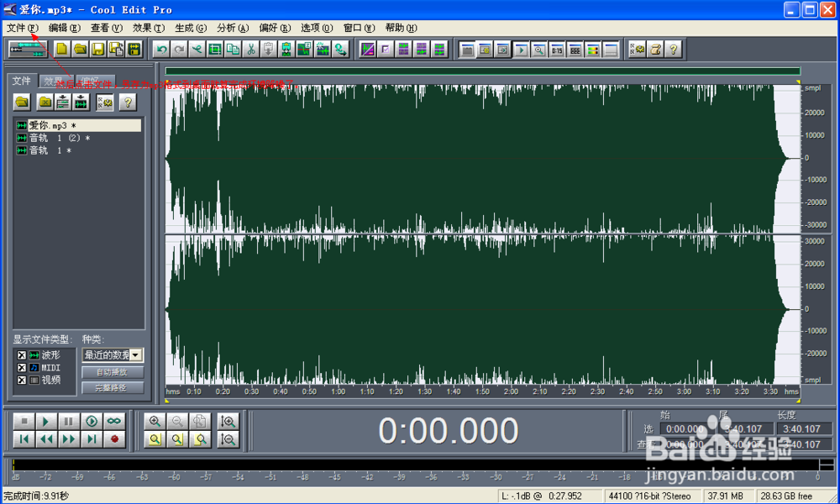Image resolution: width=840 pixels, height=504 pixels.
Task: Jump to the end with go-to-end button
Action: click(x=92, y=439)
